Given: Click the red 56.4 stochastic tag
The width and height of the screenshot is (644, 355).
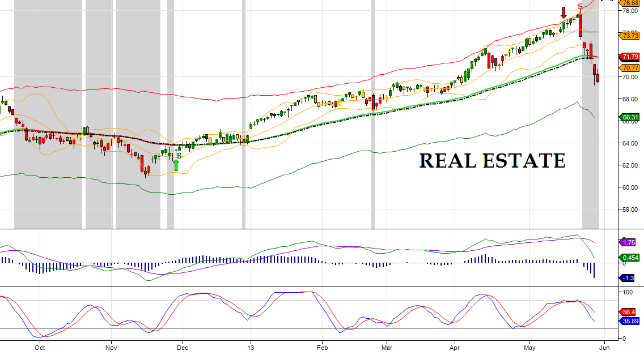Looking at the screenshot, I should [x=628, y=312].
